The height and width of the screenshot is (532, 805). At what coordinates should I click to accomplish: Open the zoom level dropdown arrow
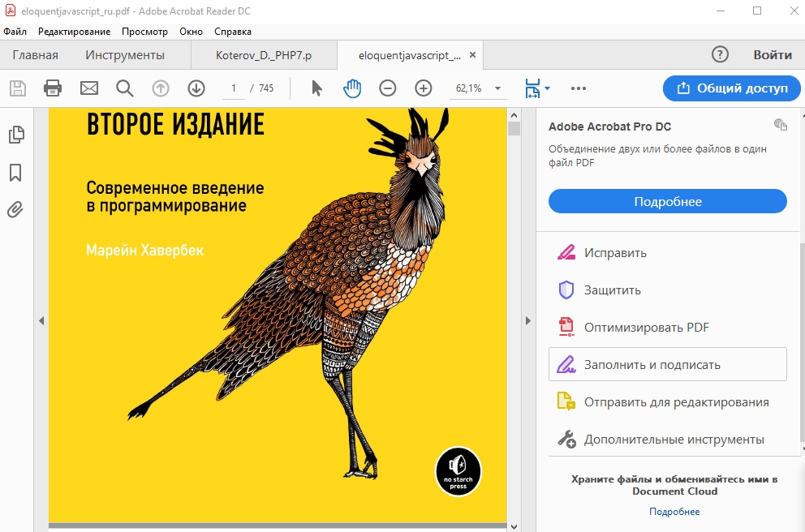click(x=497, y=88)
